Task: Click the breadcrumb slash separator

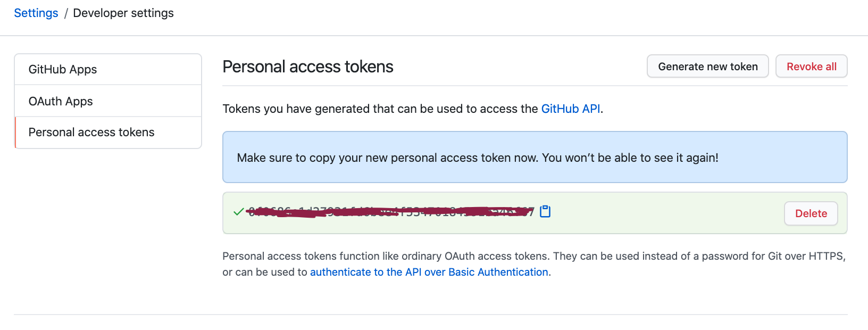Action: 66,13
